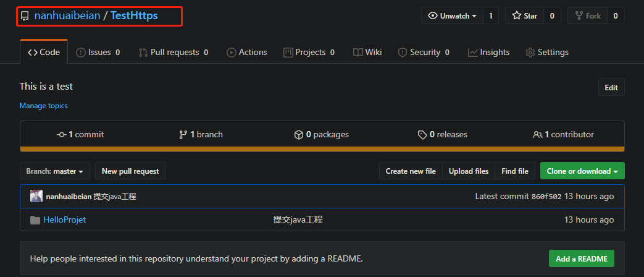Screen dimensions: 644x277
Task: Open the latest commit message 提交java工程 beside author
Action: pos(115,197)
